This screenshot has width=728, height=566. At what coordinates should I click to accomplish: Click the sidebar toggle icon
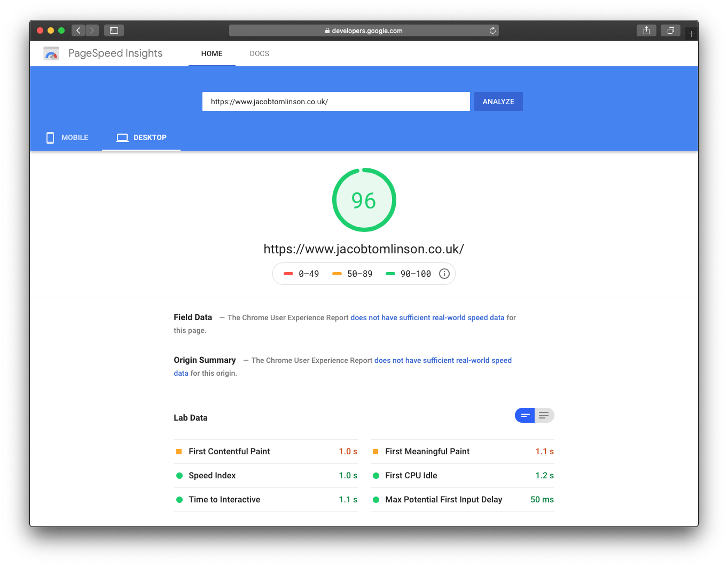pos(114,30)
